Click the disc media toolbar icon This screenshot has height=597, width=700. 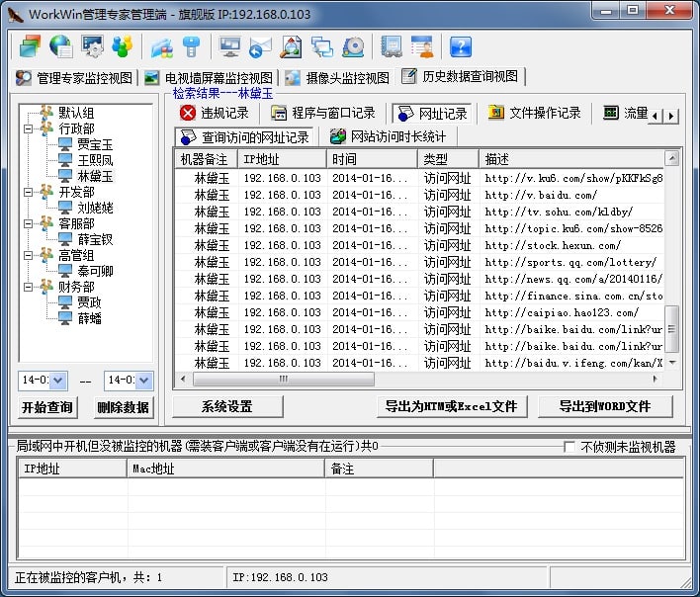pyautogui.click(x=353, y=46)
